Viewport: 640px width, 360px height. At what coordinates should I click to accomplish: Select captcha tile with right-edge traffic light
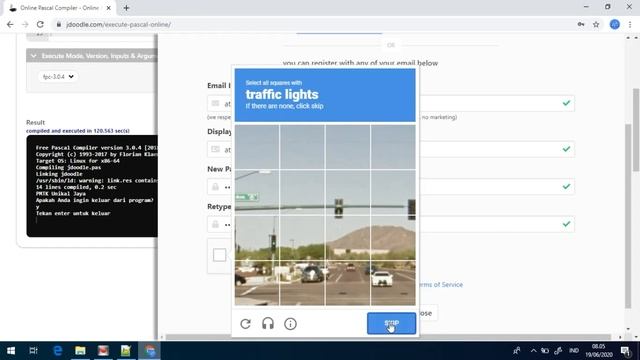point(393,193)
